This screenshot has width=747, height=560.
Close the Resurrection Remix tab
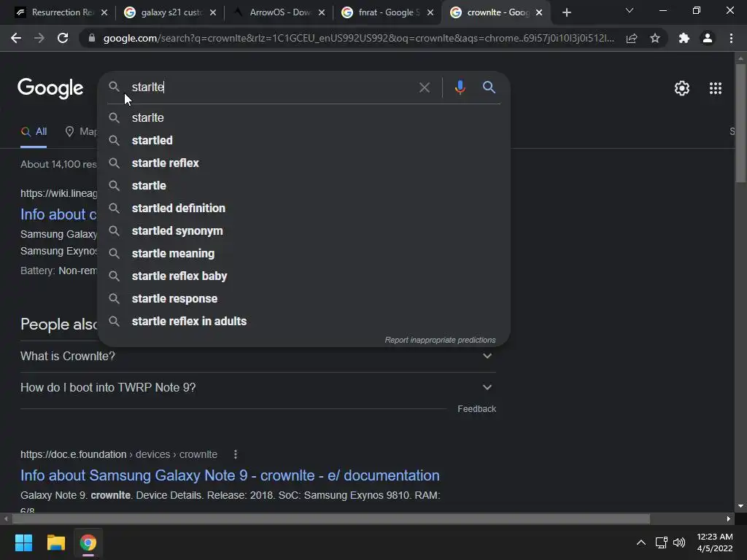point(104,12)
